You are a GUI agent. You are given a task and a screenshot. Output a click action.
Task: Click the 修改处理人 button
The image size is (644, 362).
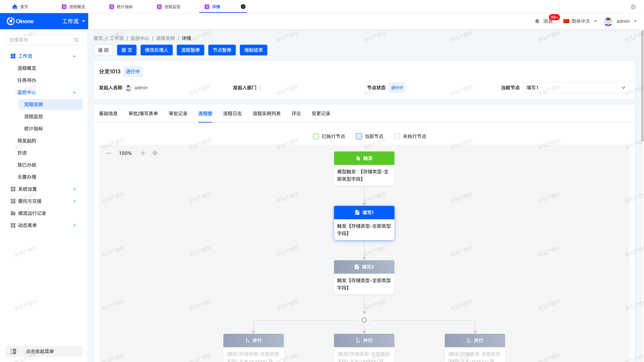[156, 50]
